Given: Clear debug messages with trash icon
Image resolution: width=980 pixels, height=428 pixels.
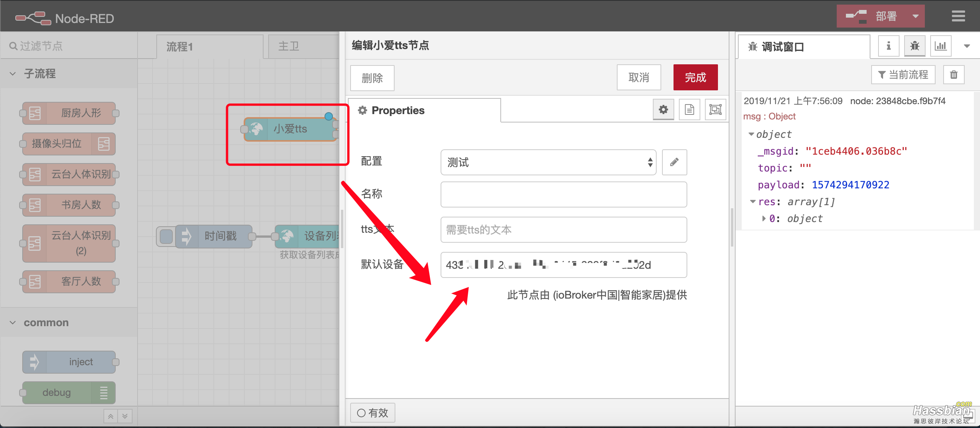Looking at the screenshot, I should tap(954, 75).
